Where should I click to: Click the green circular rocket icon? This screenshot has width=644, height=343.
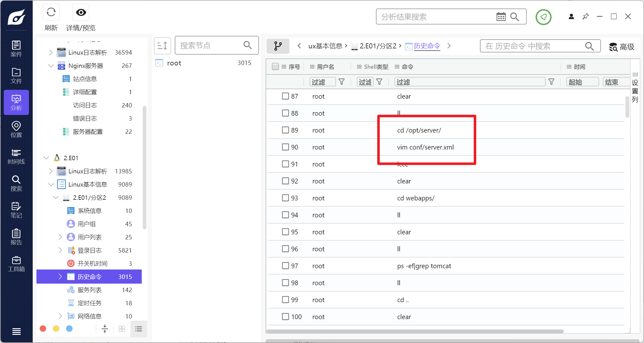pos(543,17)
